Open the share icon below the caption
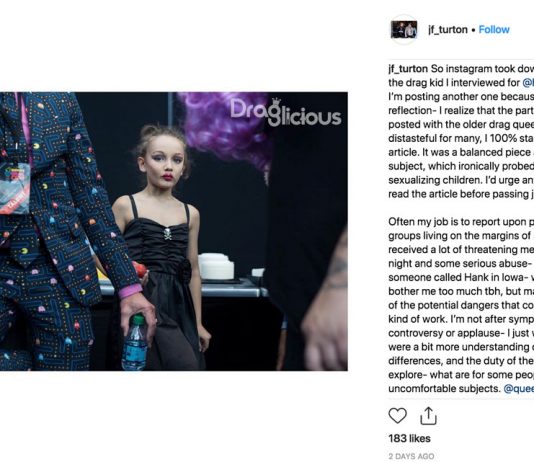 [428, 416]
